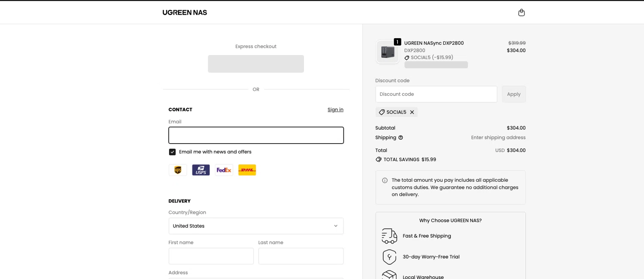Screen dimensions: 644x279
Task: Uncheck Email me with news and offers
Action: coord(172,152)
